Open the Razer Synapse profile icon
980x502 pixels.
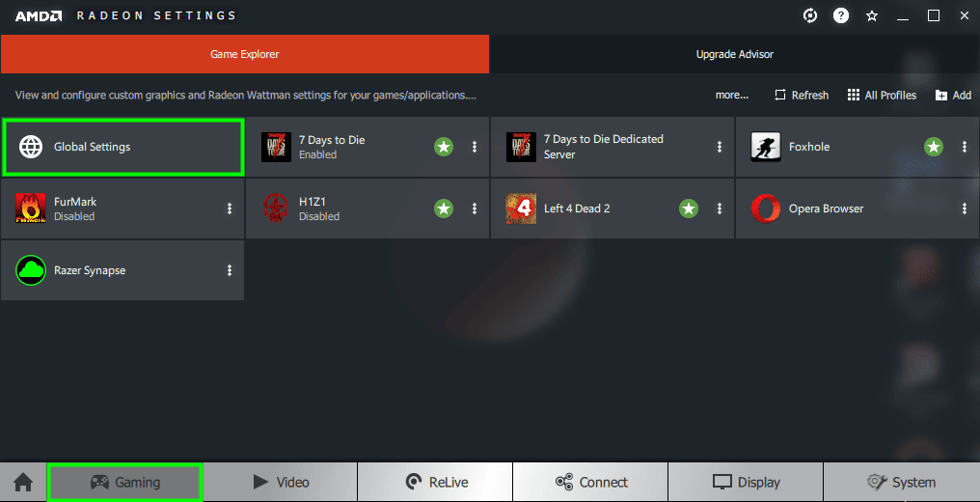click(x=30, y=270)
